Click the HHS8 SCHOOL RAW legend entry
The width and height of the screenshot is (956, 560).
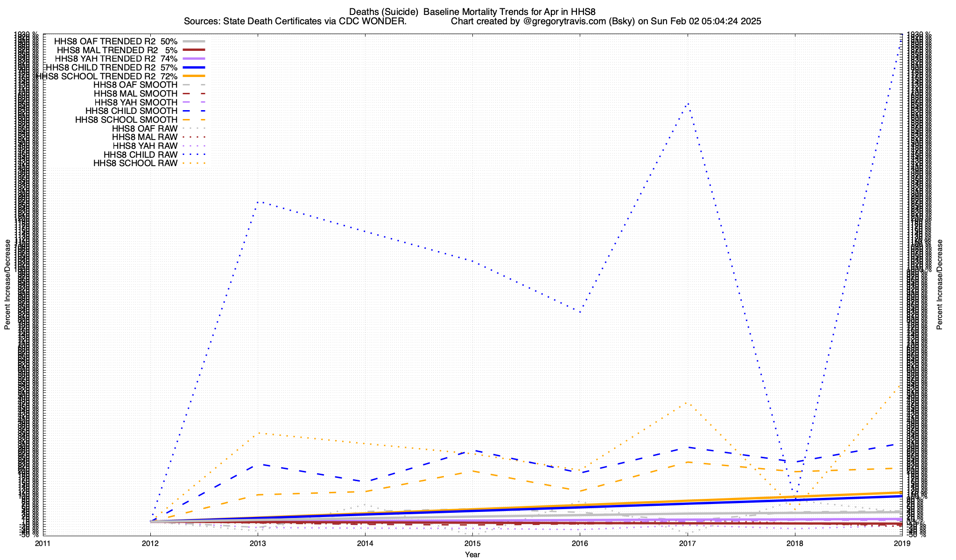click(135, 163)
